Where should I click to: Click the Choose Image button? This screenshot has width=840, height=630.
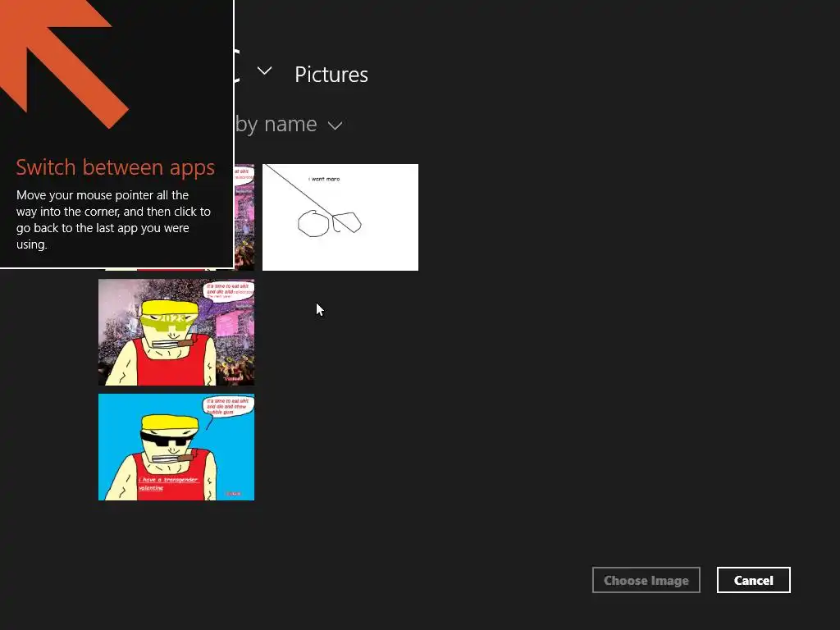[x=646, y=580]
